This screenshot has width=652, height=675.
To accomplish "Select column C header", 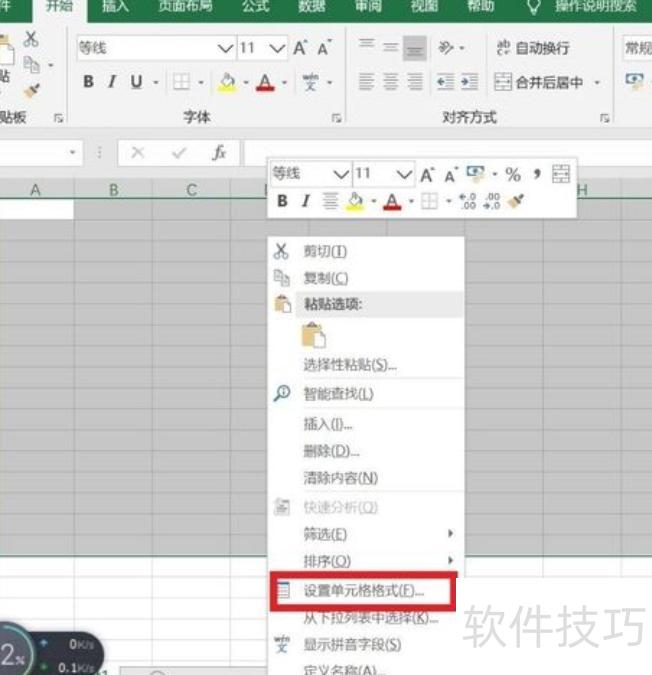I will tap(192, 189).
